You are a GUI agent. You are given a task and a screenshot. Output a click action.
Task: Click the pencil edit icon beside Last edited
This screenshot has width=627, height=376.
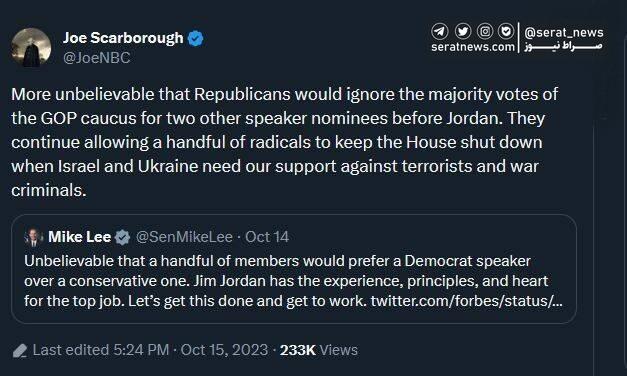pyautogui.click(x=20, y=351)
